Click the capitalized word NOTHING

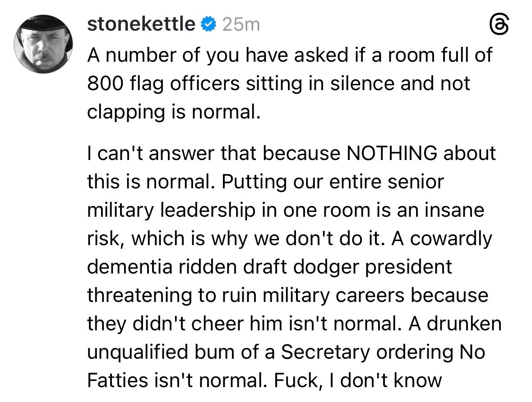click(391, 153)
